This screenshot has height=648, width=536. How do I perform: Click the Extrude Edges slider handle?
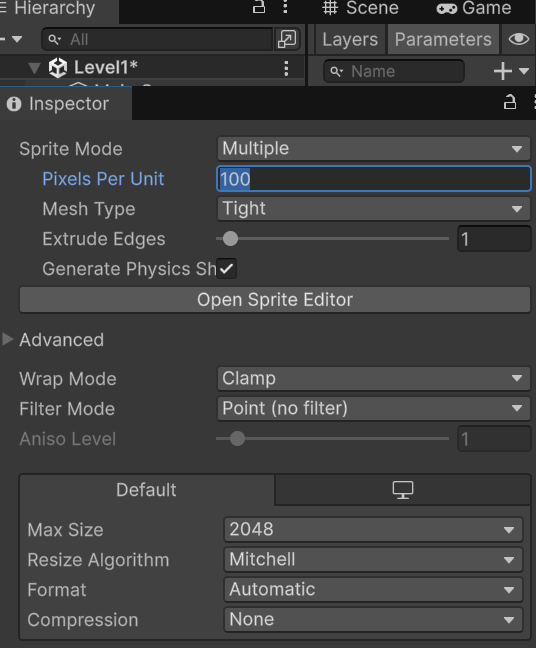[x=230, y=238]
